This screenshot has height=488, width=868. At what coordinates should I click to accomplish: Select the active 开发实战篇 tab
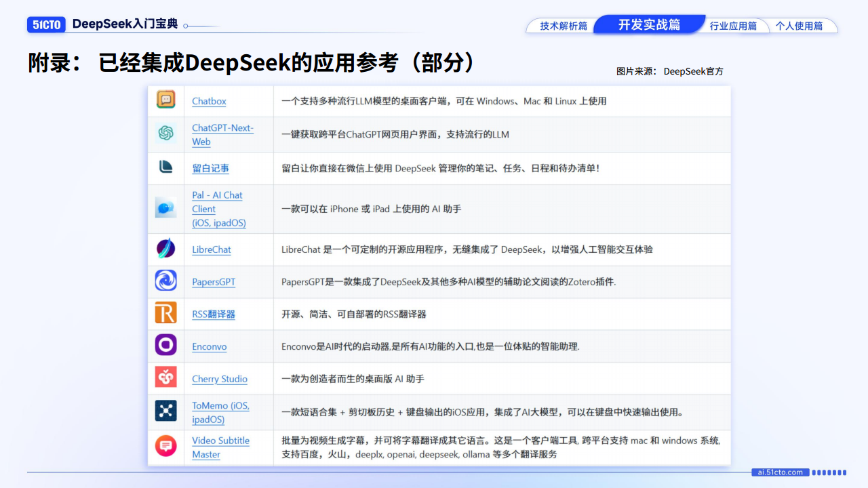[649, 25]
